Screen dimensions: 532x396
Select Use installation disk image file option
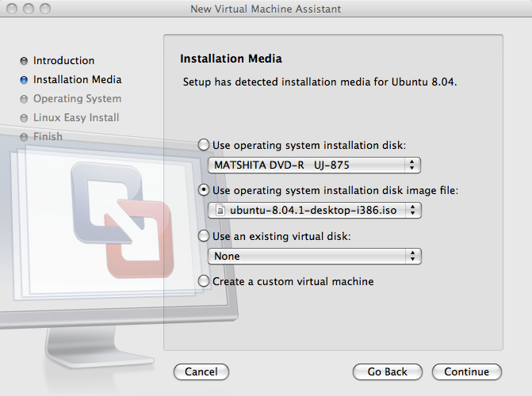204,190
